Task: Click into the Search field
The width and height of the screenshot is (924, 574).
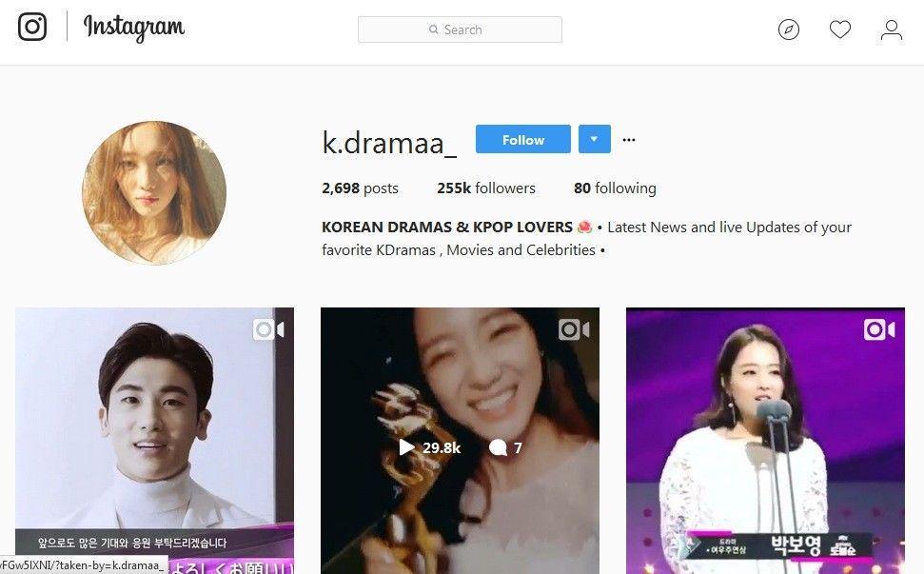Action: point(460,30)
